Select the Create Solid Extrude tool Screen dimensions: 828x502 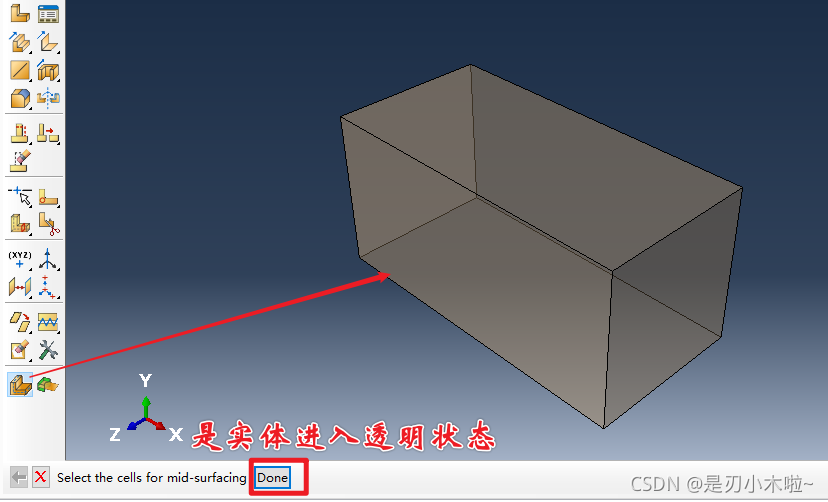coord(20,42)
